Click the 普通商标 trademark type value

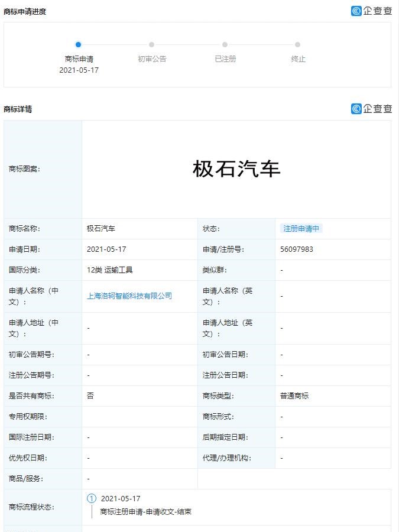(294, 396)
